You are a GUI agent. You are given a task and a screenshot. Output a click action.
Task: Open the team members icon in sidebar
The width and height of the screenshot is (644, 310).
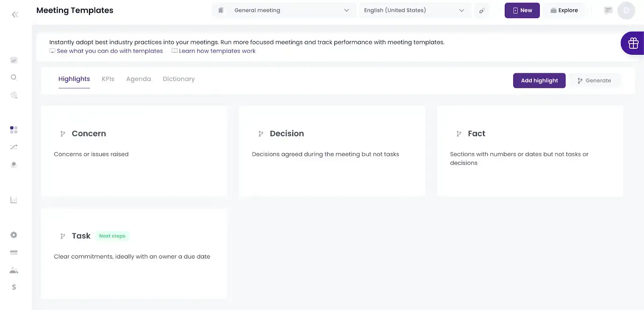click(14, 270)
